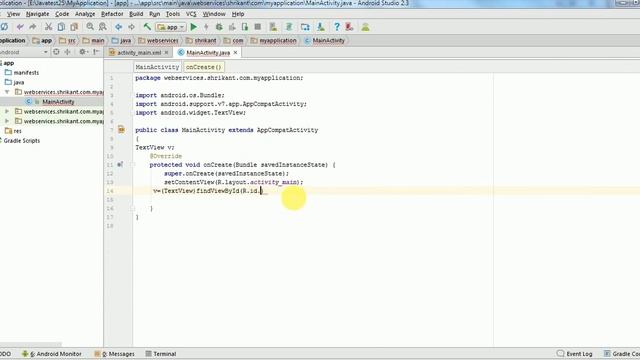Open the Tools menu
The width and height of the screenshot is (640, 360).
tap(173, 14)
